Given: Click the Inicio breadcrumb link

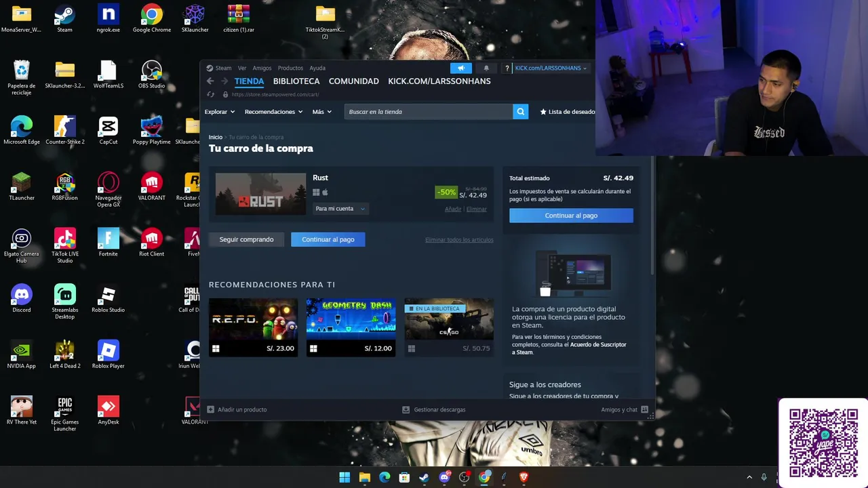Looking at the screenshot, I should pos(216,138).
